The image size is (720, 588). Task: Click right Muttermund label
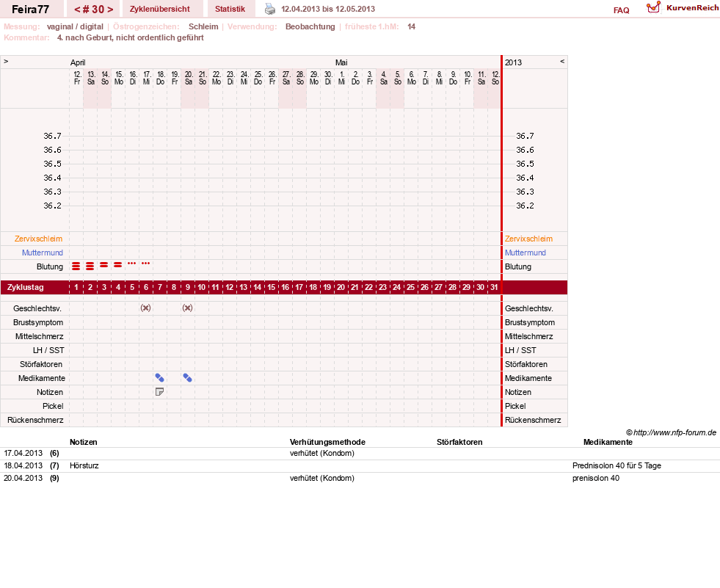[x=526, y=253]
